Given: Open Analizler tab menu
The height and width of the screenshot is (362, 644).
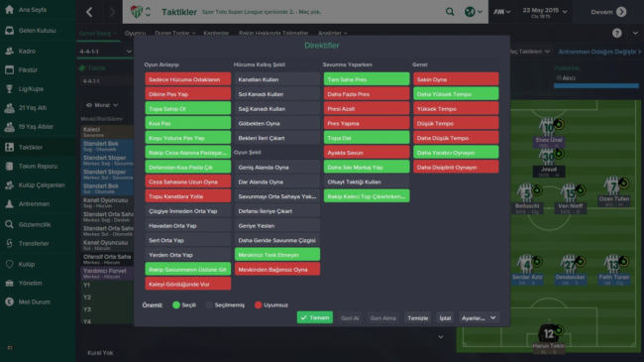Looking at the screenshot, I should (x=333, y=34).
